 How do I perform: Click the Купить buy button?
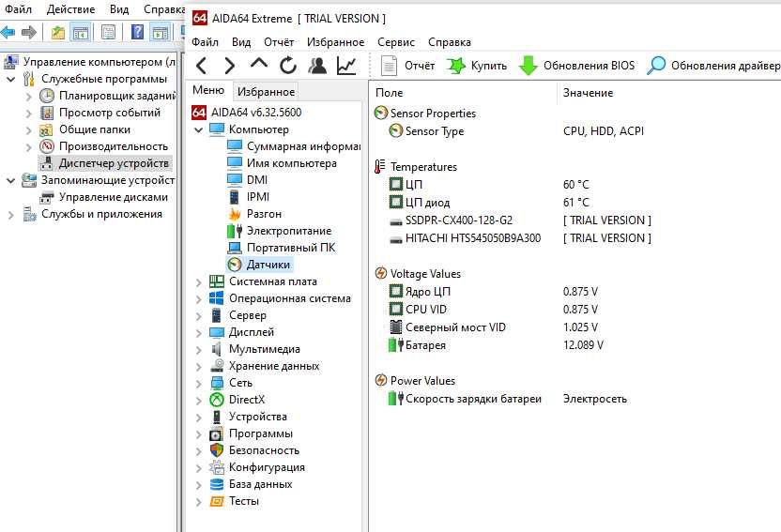click(x=477, y=66)
